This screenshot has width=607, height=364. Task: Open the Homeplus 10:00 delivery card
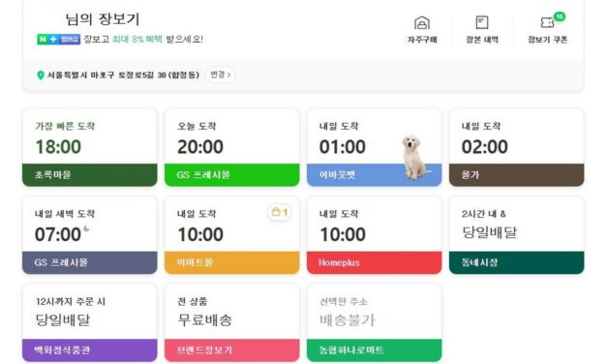pyautogui.click(x=374, y=235)
